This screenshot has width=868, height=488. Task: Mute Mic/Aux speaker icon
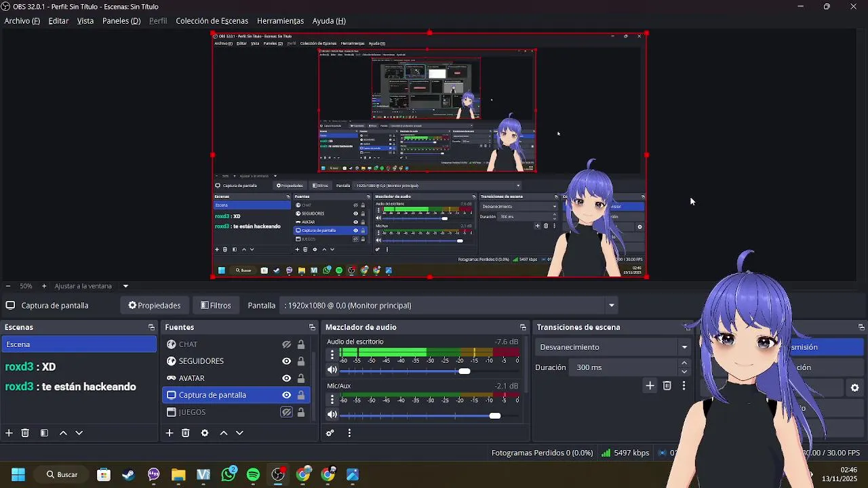click(x=332, y=414)
